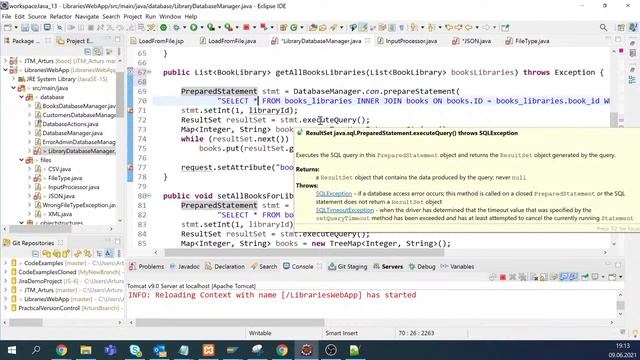
Task: Click the New Java Class icon
Action: (x=293, y=27)
